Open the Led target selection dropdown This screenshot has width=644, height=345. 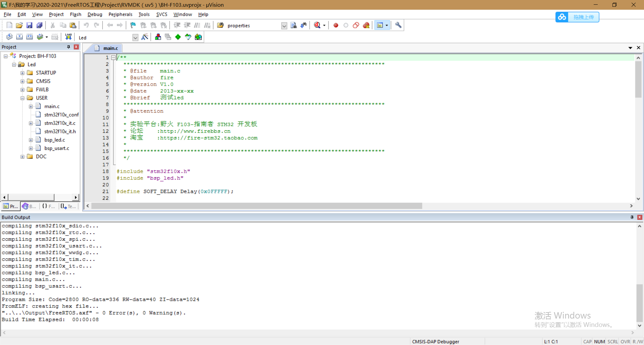point(135,37)
